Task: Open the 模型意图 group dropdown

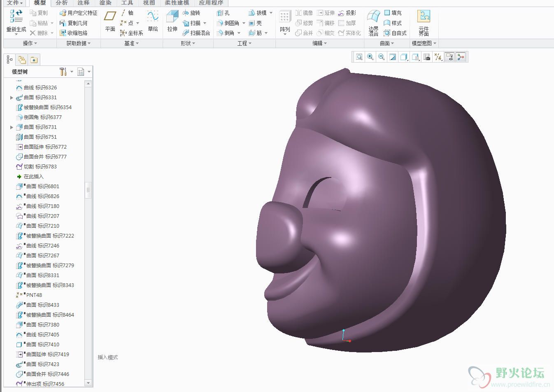Action: [424, 43]
